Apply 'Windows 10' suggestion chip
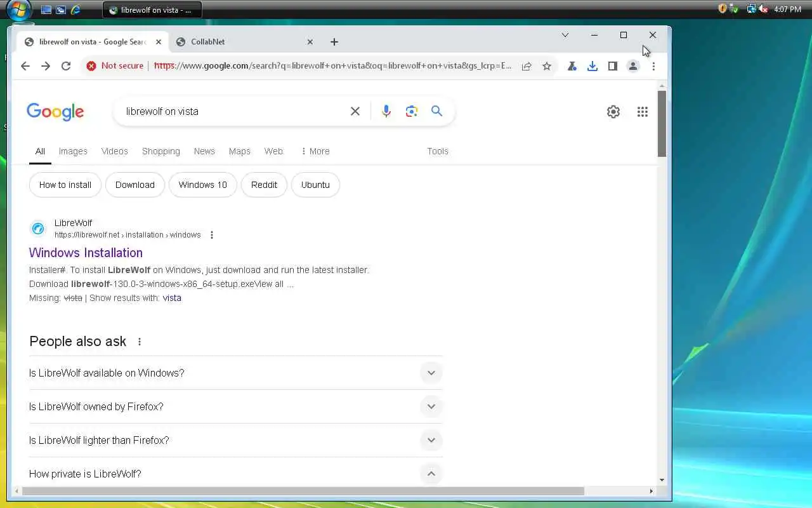 202,185
